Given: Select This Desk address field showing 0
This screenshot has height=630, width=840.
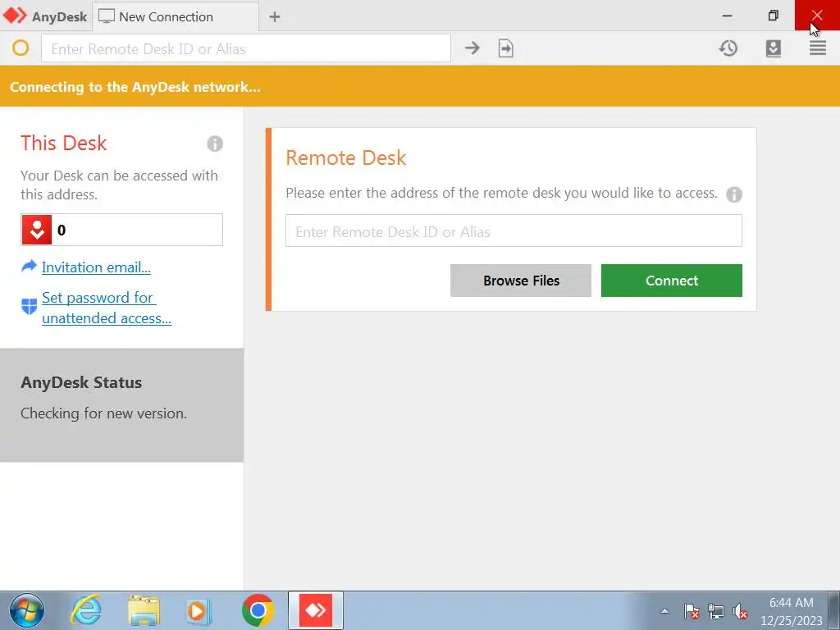Looking at the screenshot, I should [121, 230].
